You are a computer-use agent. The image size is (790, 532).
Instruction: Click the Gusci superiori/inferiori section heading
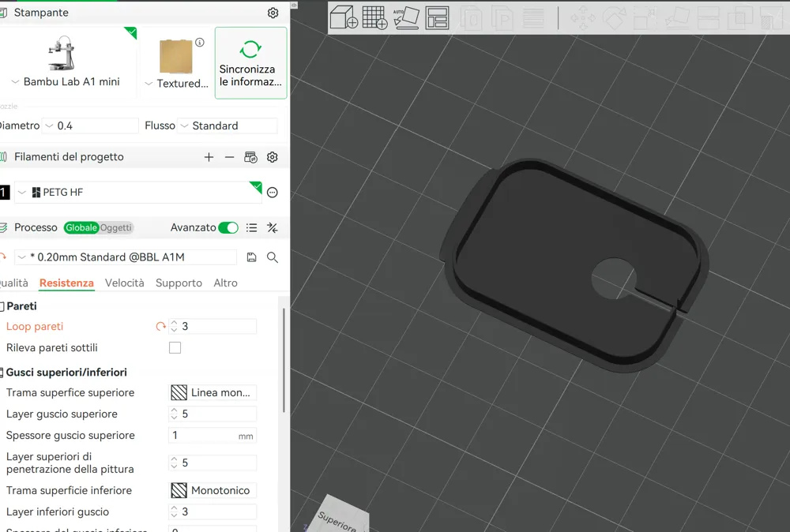coord(66,373)
